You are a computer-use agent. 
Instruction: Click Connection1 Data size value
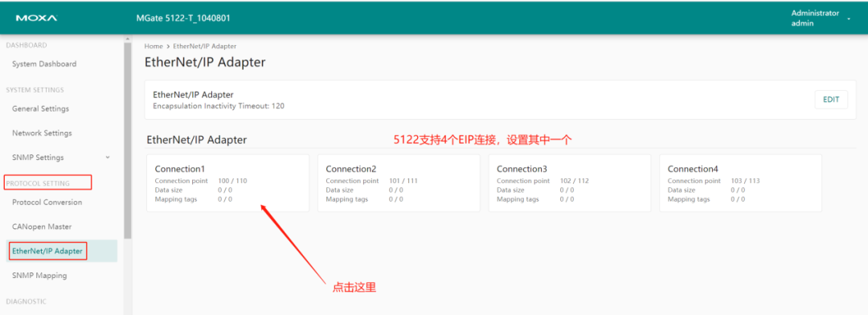click(x=225, y=190)
